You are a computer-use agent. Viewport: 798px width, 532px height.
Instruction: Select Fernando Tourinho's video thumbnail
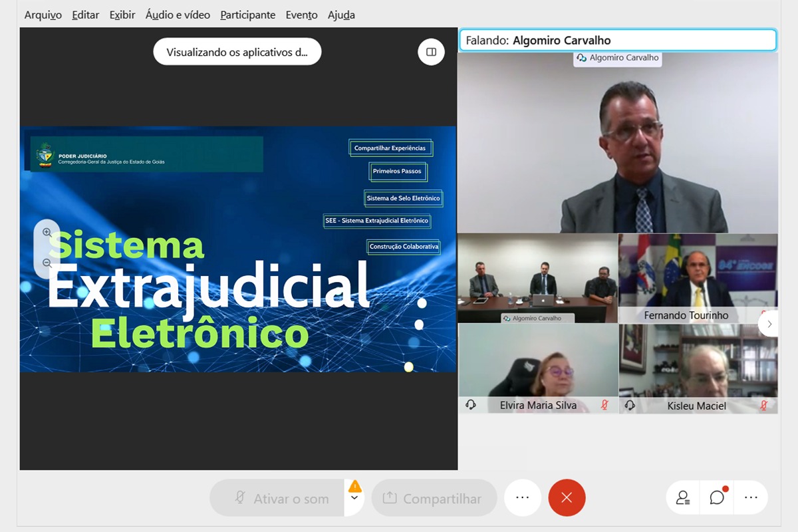pos(698,278)
